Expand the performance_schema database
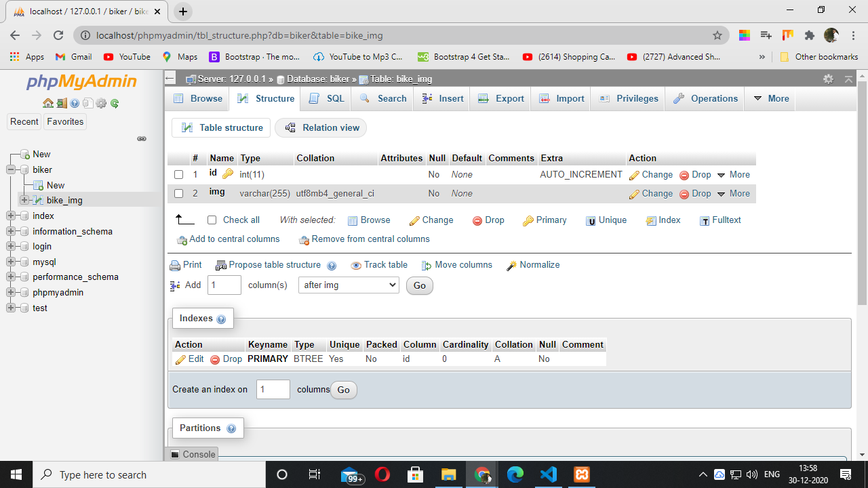This screenshot has height=488, width=868. (x=11, y=277)
